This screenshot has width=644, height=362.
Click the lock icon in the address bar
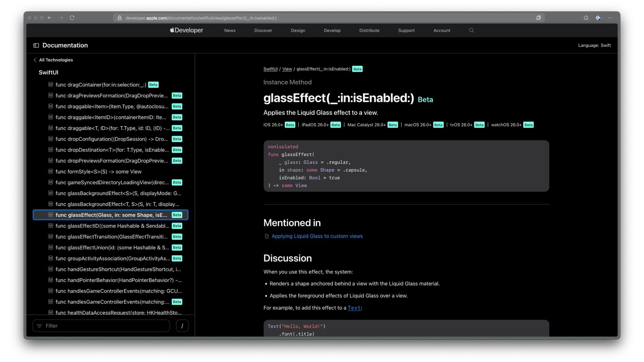(x=119, y=18)
